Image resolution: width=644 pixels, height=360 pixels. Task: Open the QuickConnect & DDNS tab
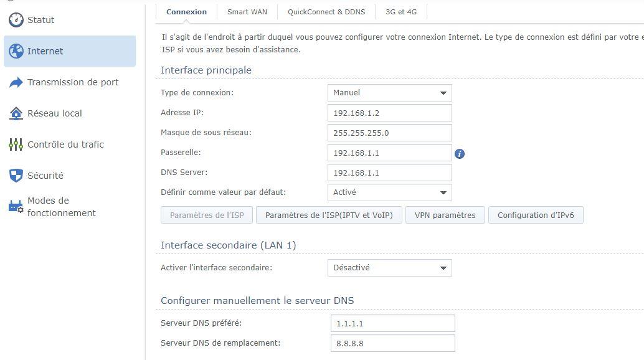coord(326,12)
